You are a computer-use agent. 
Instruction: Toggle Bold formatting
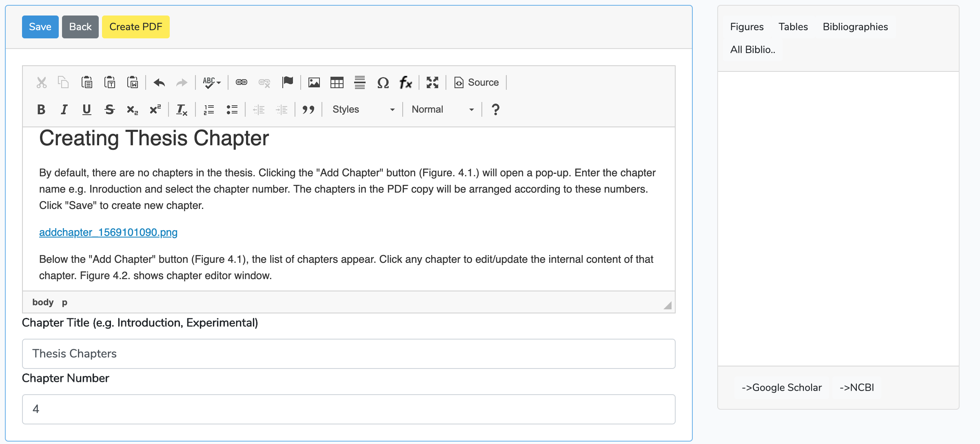click(41, 109)
